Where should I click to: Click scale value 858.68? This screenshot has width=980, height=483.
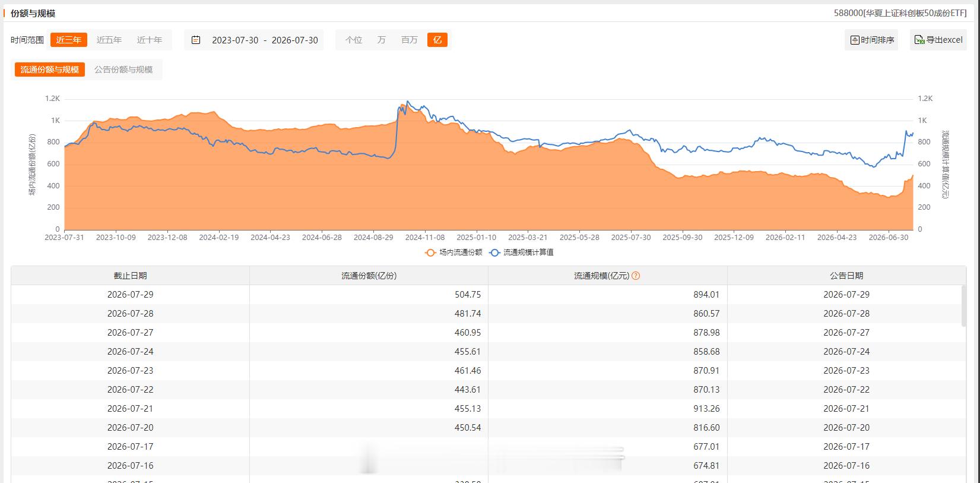coord(706,352)
